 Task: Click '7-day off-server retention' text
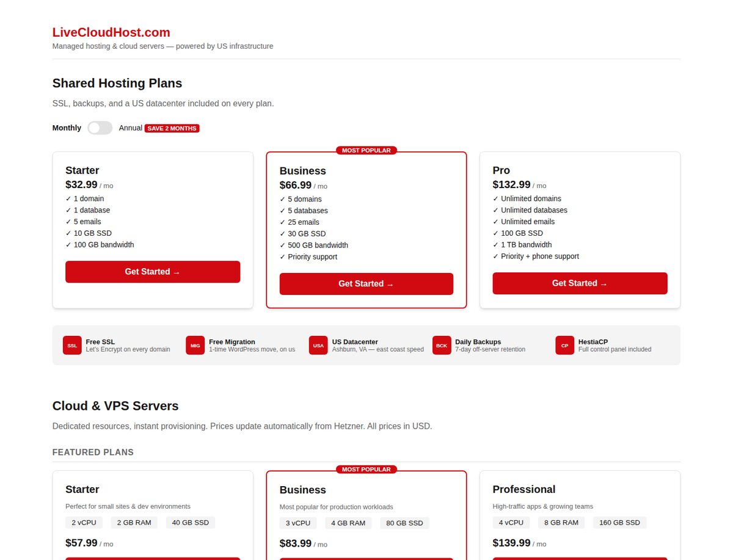(490, 349)
